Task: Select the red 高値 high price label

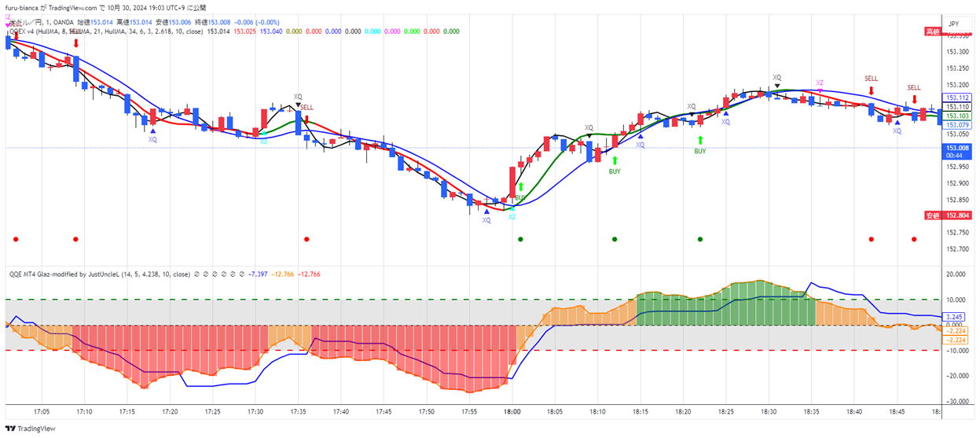Action: point(932,31)
